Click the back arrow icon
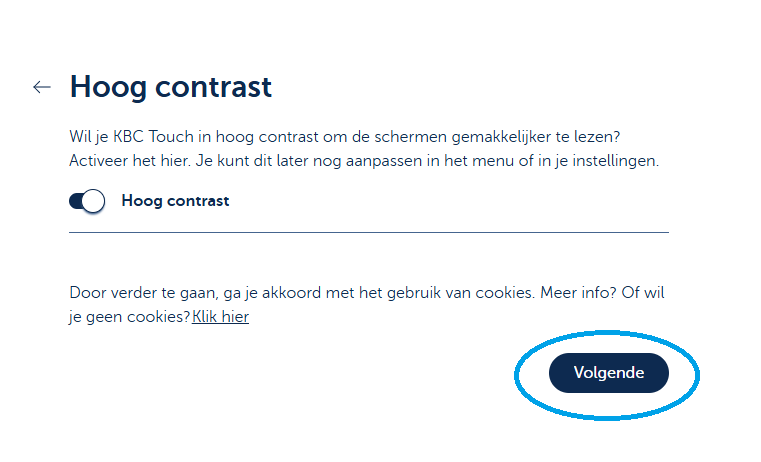 pos(41,87)
